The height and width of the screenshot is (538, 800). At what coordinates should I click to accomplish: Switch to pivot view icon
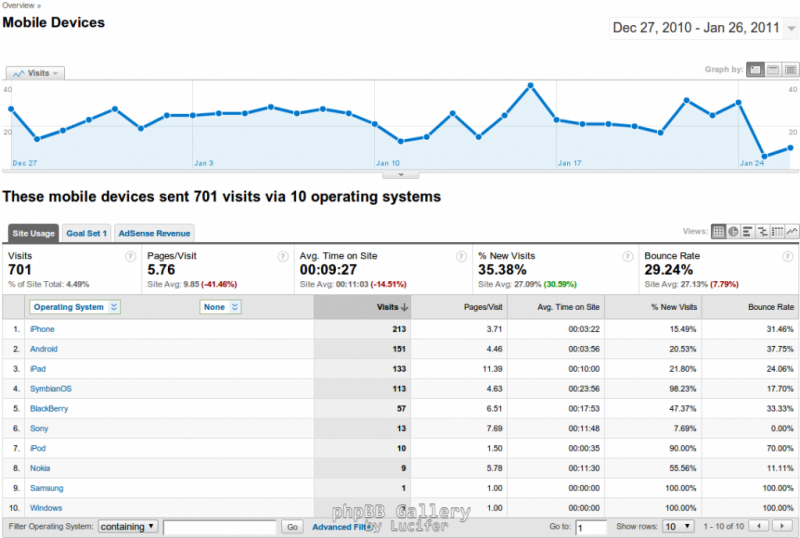[x=777, y=232]
